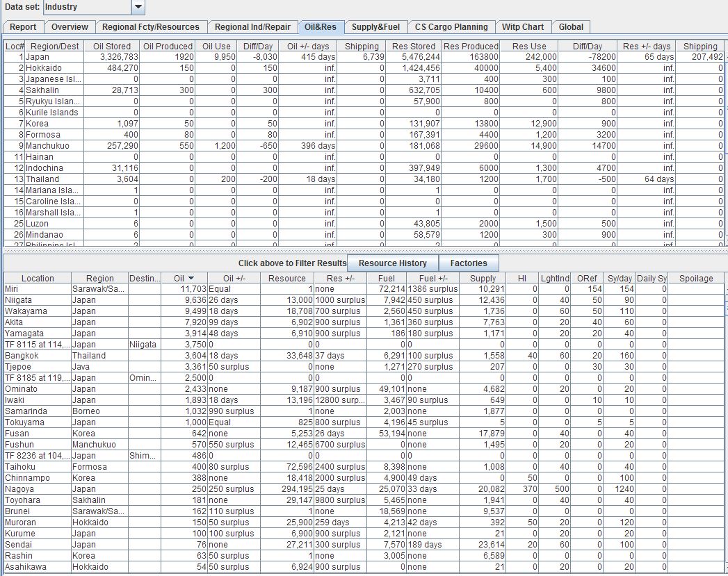Viewport: 728px width, 576px height.
Task: Click the Iwaki location row
Action: pos(364,400)
